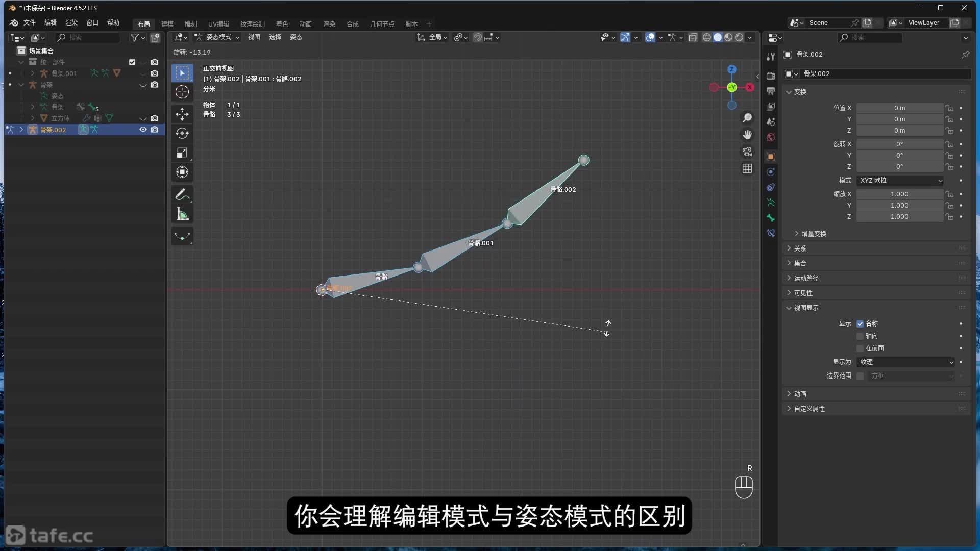The height and width of the screenshot is (551, 980).
Task: Click the viewport zoom magnifier icon
Action: pos(747,118)
